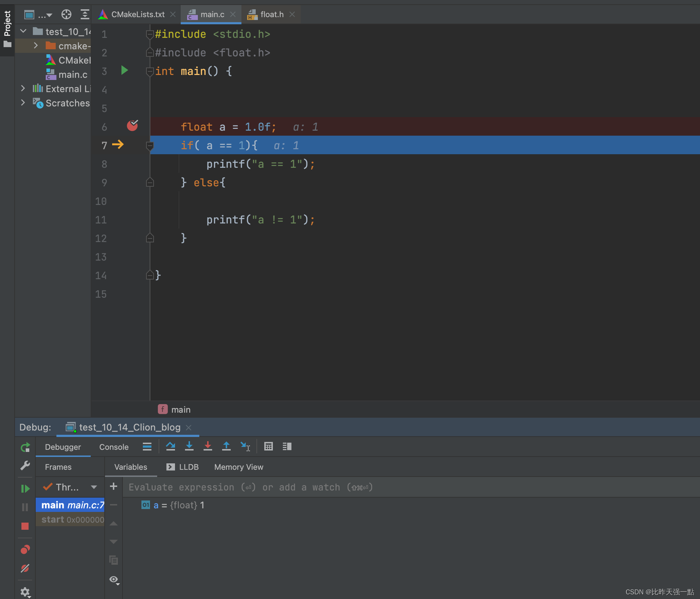The width and height of the screenshot is (700, 599).
Task: Open the Evaluate Expression calculator icon
Action: click(269, 446)
